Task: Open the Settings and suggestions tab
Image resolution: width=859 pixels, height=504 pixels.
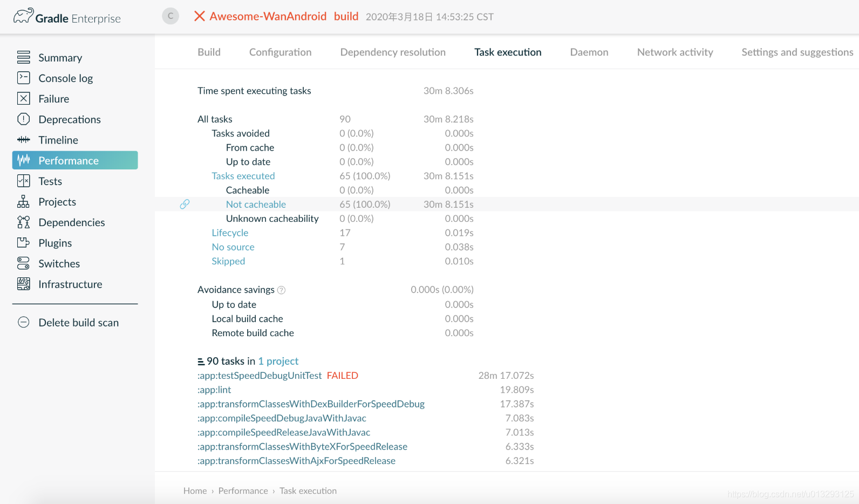Action: click(797, 52)
